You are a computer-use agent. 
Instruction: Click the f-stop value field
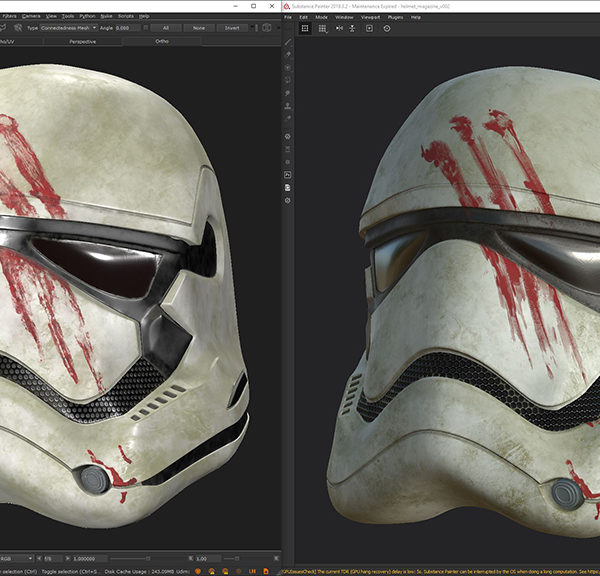[51, 559]
